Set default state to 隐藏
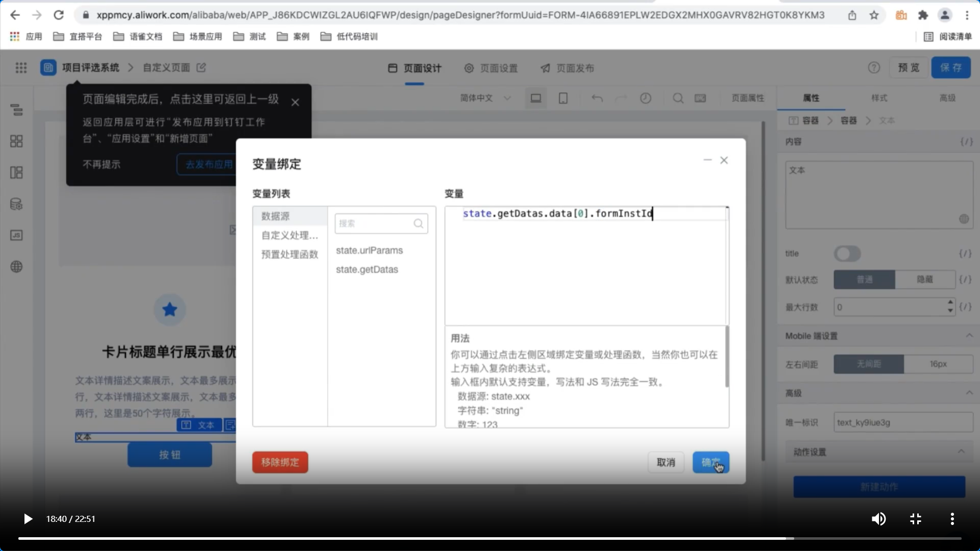Image resolution: width=980 pixels, height=551 pixels. pos(924,280)
